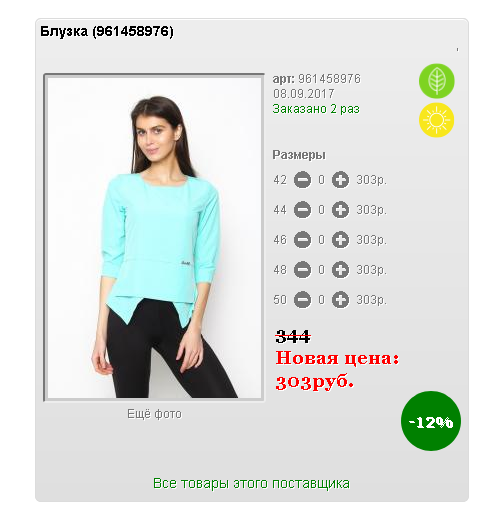Add one item of size 44
The height and width of the screenshot is (508, 478).
340,210
